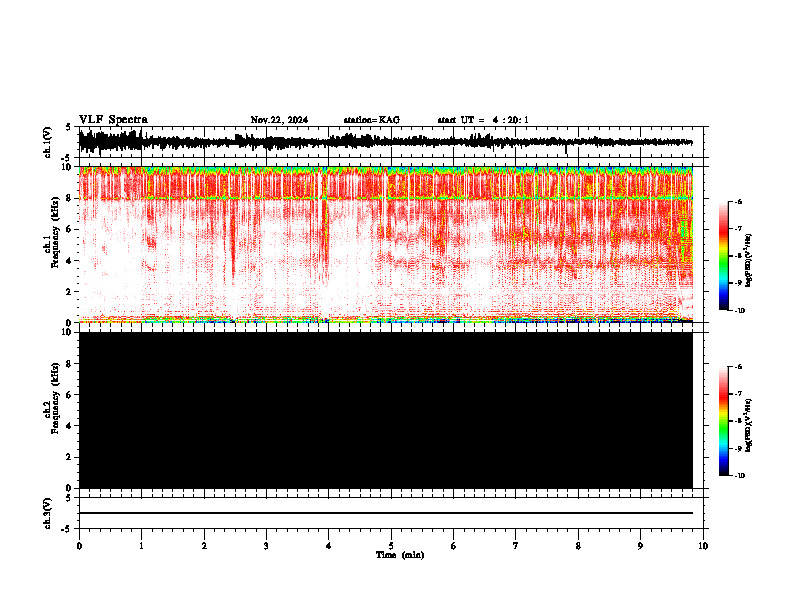Image resolution: width=792 pixels, height=612 pixels.
Task: Click the '4' kHz tick on ch.2 spectrogram
Action: click(69, 426)
